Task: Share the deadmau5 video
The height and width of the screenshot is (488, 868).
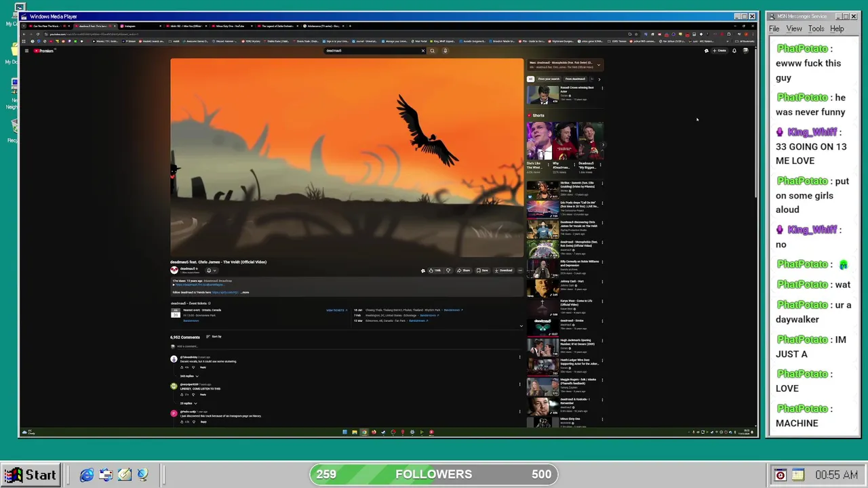Action: click(464, 270)
